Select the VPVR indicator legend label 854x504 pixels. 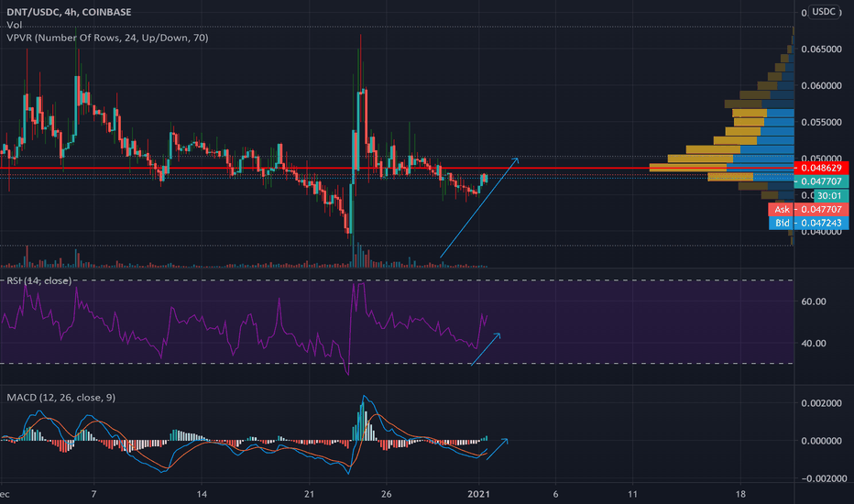pyautogui.click(x=107, y=38)
